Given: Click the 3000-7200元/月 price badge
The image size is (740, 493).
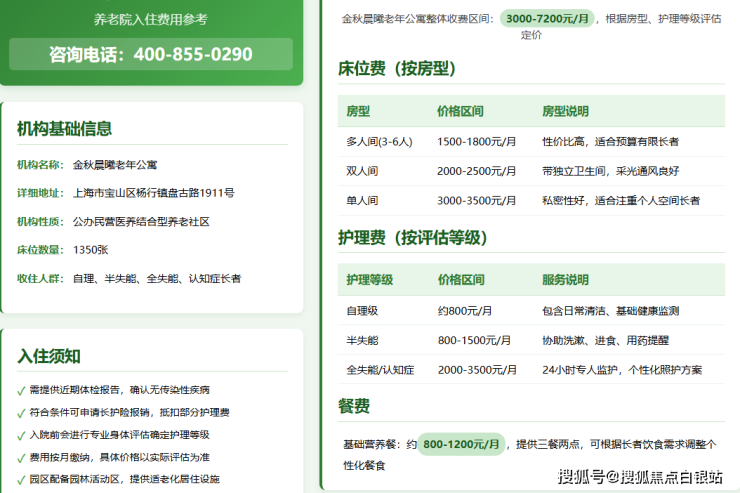Looking at the screenshot, I should pyautogui.click(x=547, y=18).
